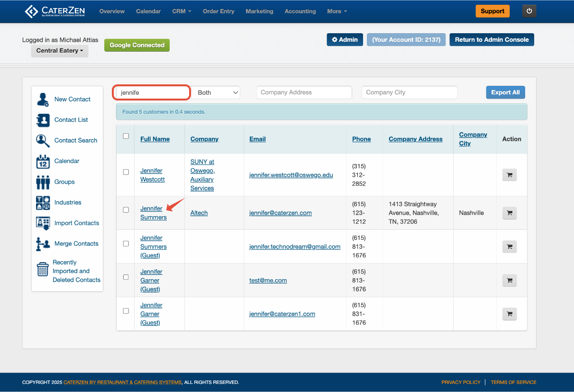The height and width of the screenshot is (392, 574).
Task: Sort by the Company column header
Action: pyautogui.click(x=204, y=139)
